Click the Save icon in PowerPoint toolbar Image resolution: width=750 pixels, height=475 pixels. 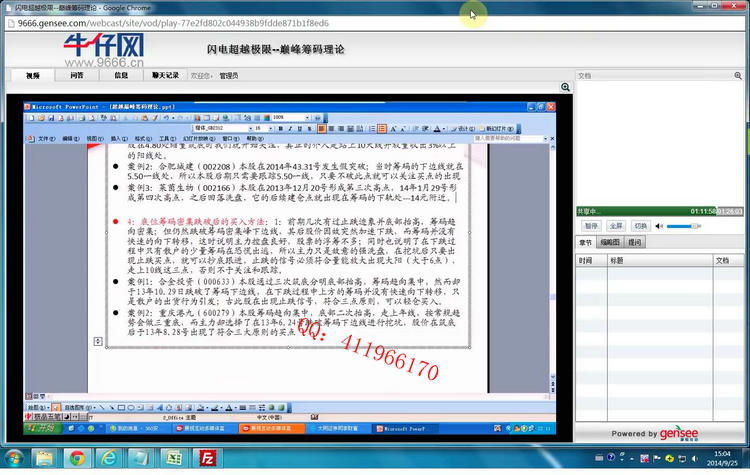point(51,118)
